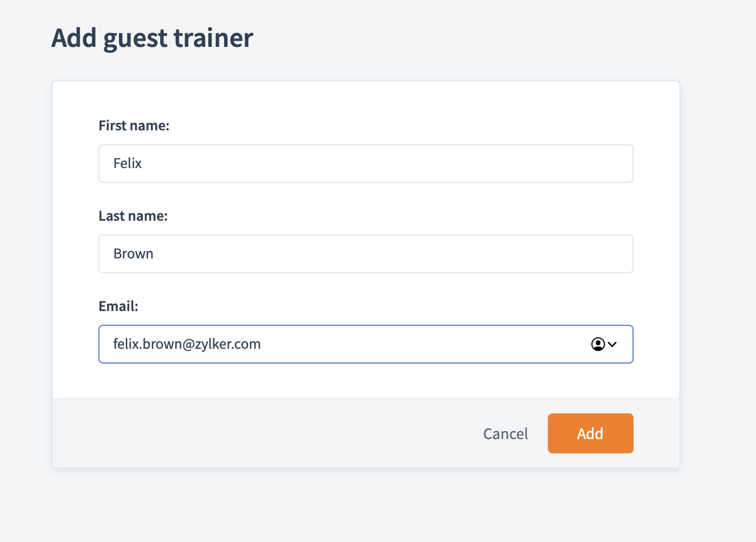The image size is (756, 542).
Task: Place cursor on the "Brown" text
Action: pos(133,254)
